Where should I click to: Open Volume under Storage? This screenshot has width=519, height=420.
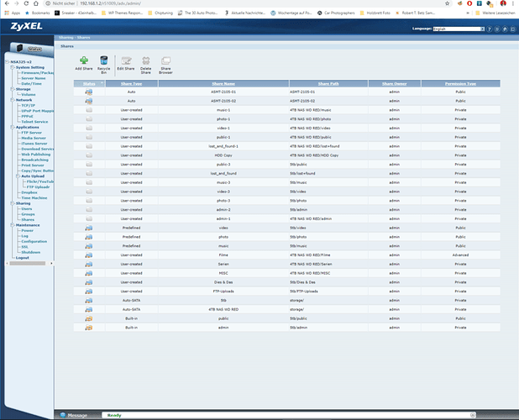29,95
